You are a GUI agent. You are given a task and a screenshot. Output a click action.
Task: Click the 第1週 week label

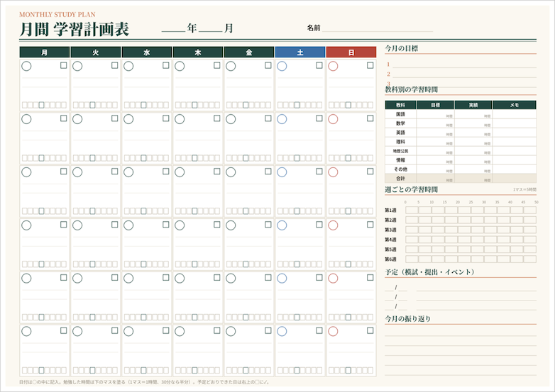pyautogui.click(x=391, y=211)
